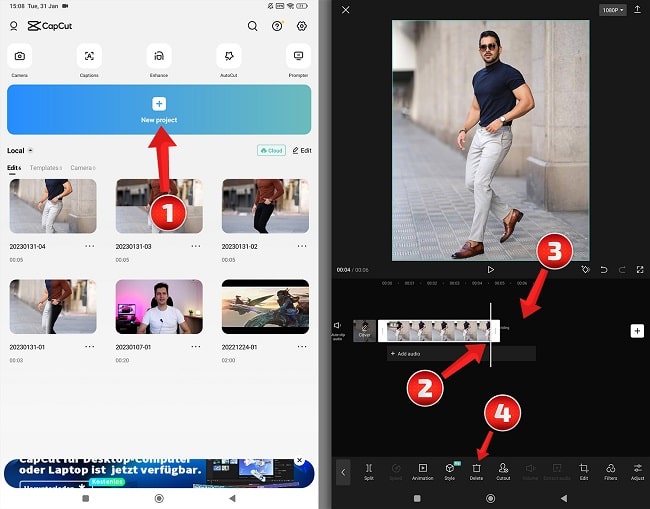Close the editor with the X
The width and height of the screenshot is (650, 509).
click(345, 10)
